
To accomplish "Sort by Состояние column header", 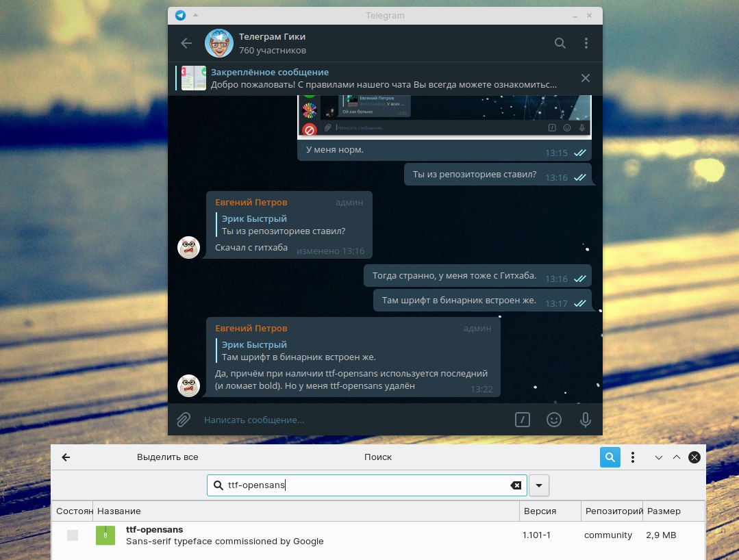I will (72, 511).
